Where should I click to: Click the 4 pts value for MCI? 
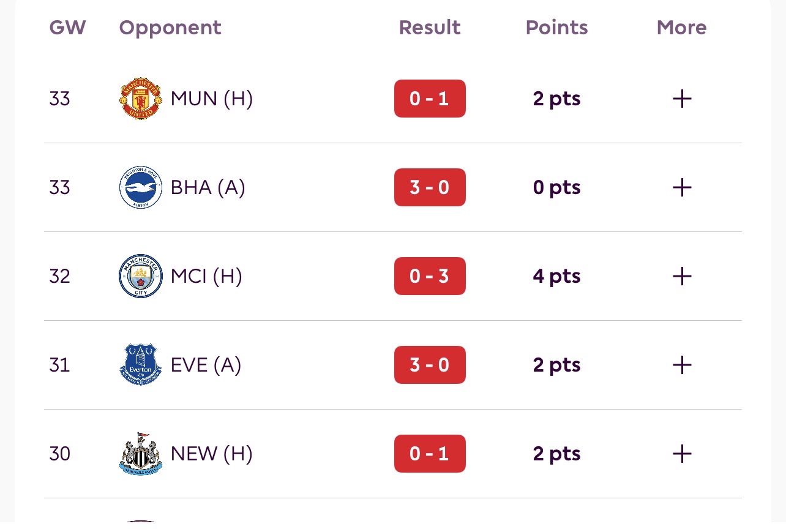point(556,276)
